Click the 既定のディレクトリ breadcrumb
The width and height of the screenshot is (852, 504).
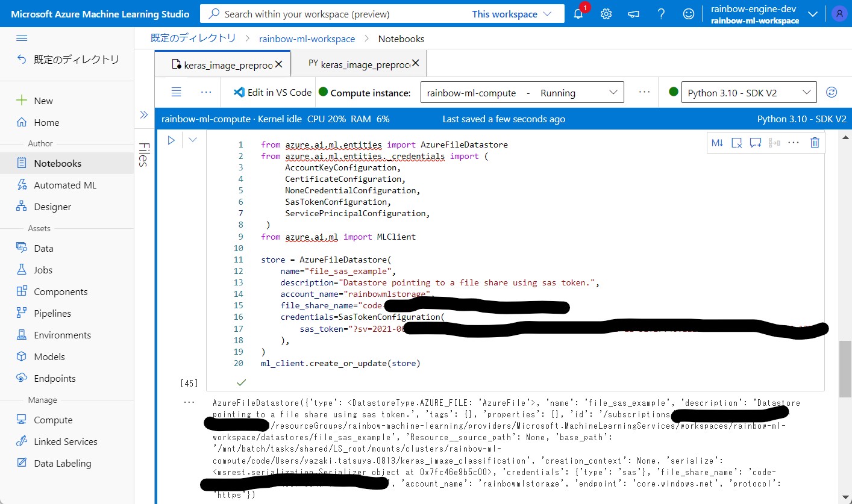point(193,38)
